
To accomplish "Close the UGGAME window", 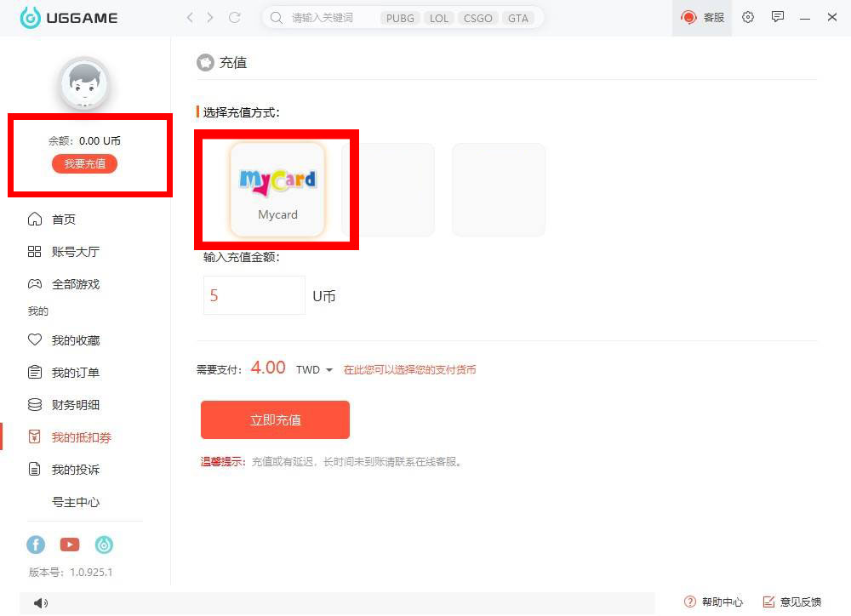I will point(832,17).
